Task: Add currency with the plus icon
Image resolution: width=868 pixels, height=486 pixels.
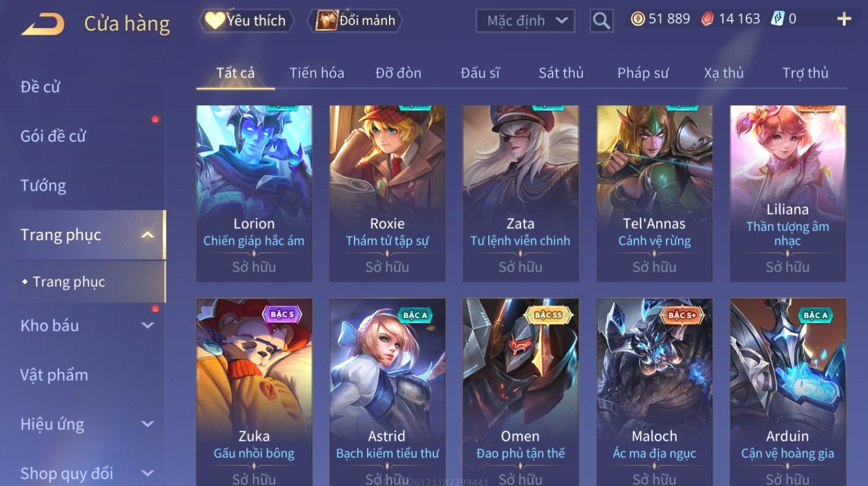Action: [x=844, y=19]
